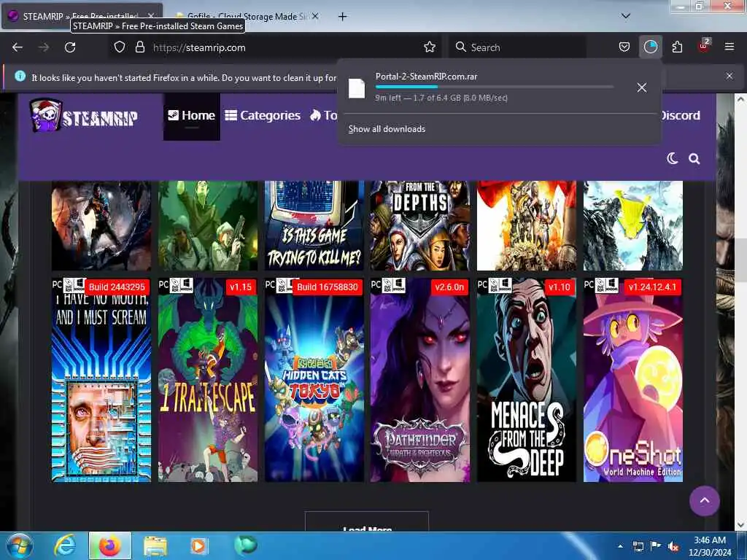Open the From the Depths cover
The height and width of the screenshot is (560, 747).
point(420,226)
